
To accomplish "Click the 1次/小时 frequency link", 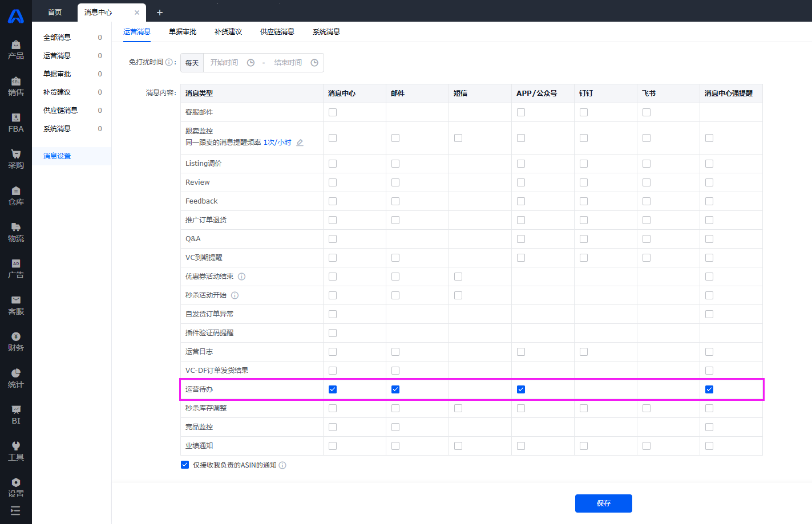I will coord(277,143).
